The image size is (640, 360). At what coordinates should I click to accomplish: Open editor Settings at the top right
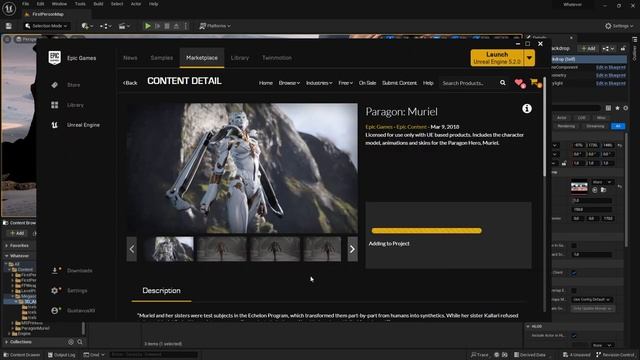(618, 26)
